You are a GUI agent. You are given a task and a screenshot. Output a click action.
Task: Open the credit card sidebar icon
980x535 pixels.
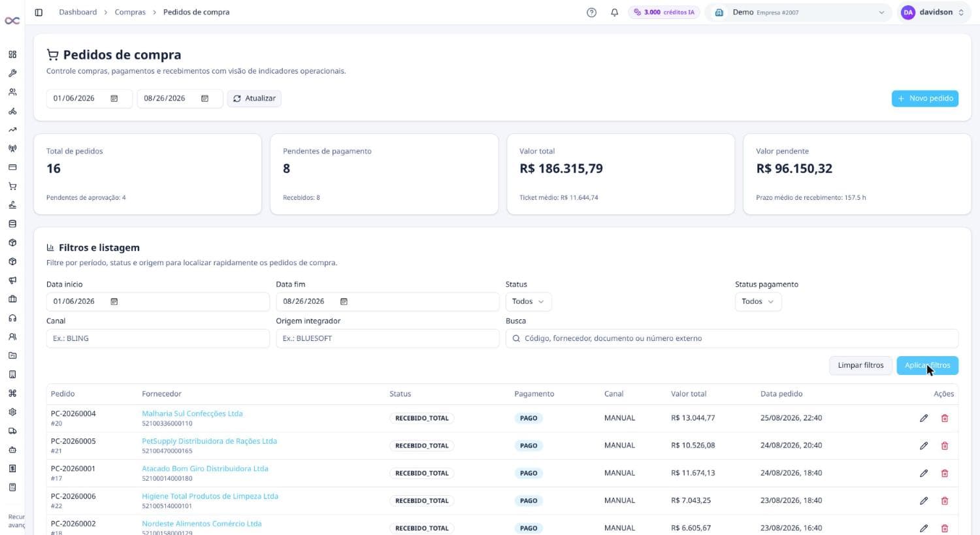[12, 167]
